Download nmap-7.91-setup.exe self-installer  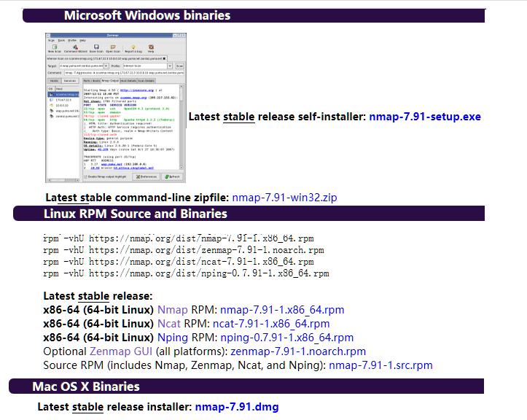(x=425, y=117)
